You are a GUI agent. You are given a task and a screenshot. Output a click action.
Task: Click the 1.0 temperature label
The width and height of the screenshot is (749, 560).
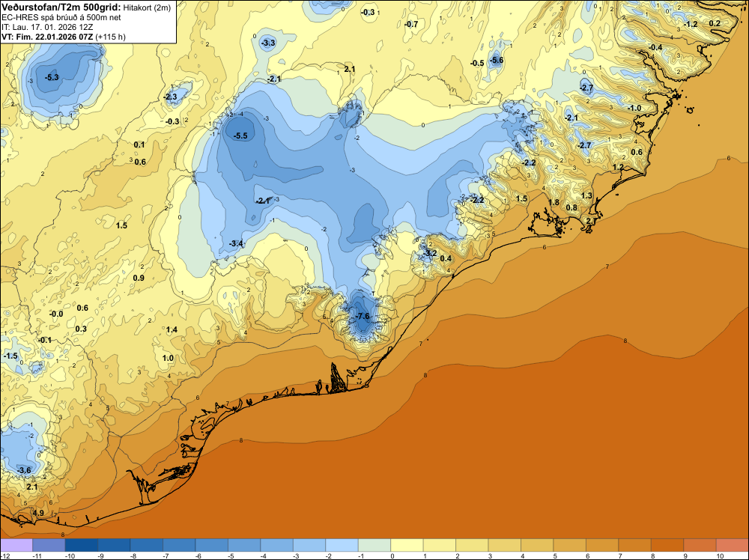(x=168, y=358)
